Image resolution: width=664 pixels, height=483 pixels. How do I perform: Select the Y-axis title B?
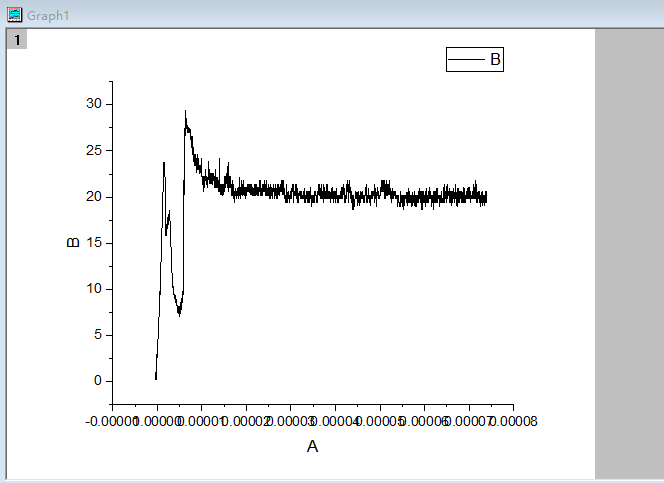click(73, 242)
